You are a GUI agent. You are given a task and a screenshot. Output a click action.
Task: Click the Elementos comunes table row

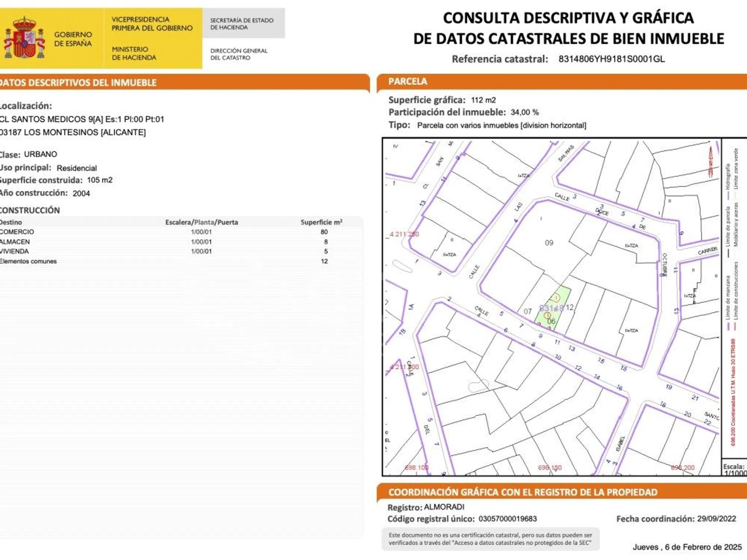tap(28, 261)
